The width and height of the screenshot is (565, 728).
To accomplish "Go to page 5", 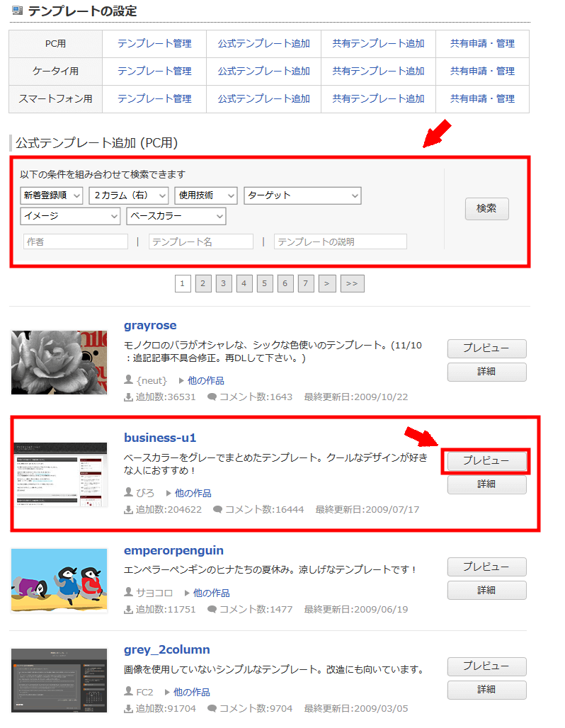I will point(265,284).
